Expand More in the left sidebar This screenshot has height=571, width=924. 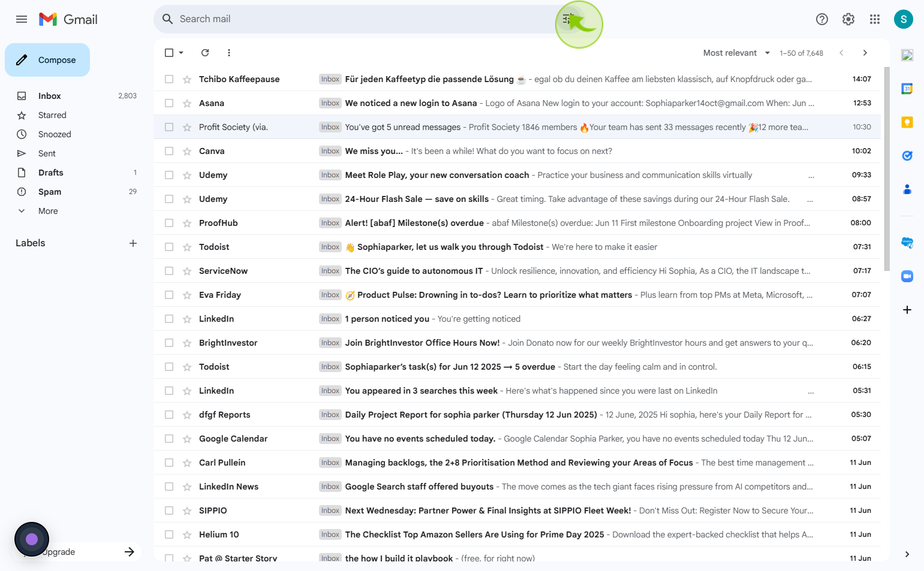tap(48, 211)
